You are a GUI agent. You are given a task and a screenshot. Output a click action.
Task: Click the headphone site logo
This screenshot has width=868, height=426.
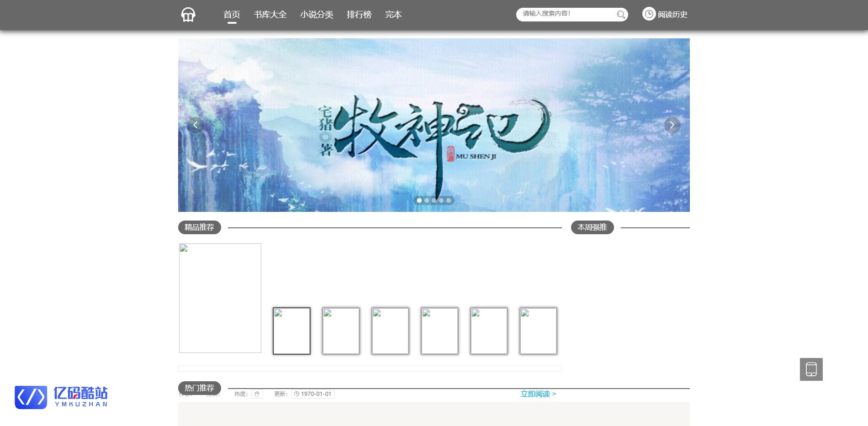tap(188, 15)
